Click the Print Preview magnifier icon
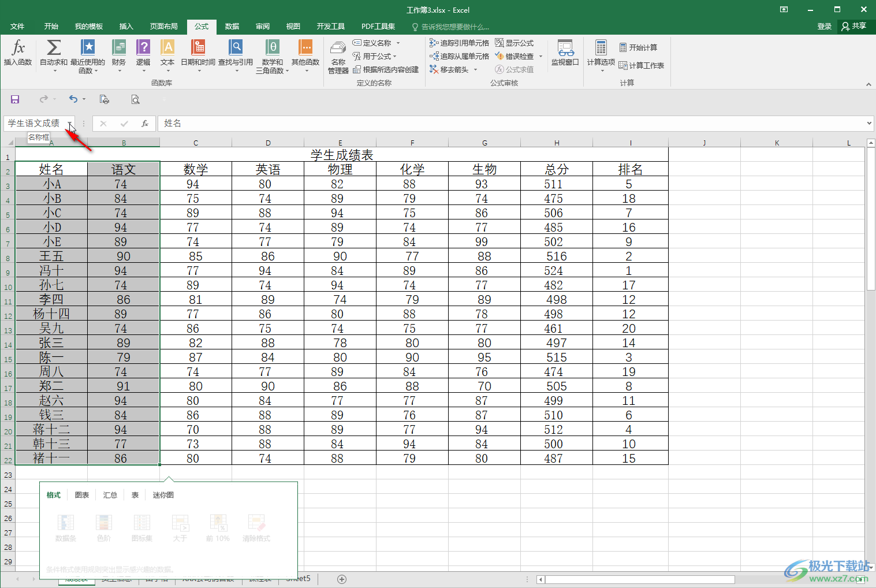Screen dimensions: 876x588 (136, 99)
